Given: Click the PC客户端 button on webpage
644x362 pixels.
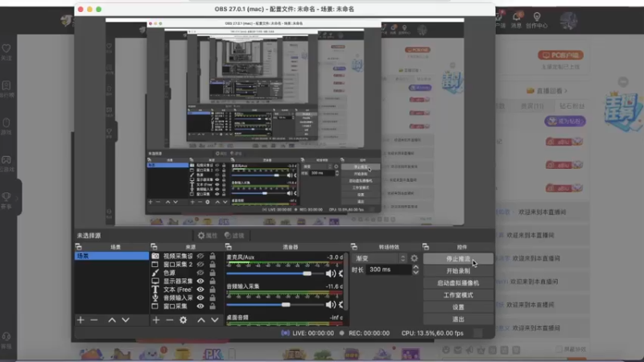Looking at the screenshot, I should (x=560, y=55).
